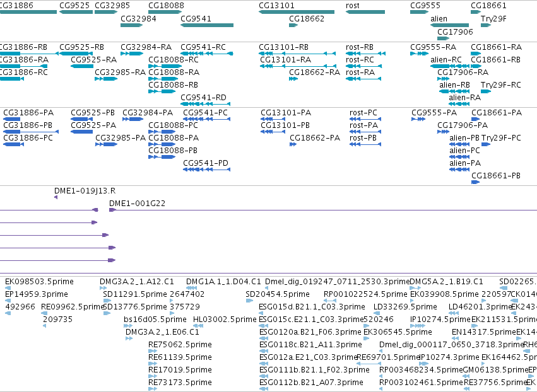Click the DME1-001G22 BAC label
Viewport: 537px width, 392px height.
pyautogui.click(x=138, y=204)
